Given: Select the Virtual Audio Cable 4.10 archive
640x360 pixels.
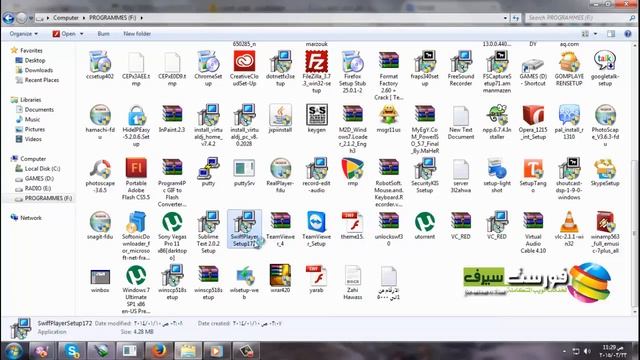Looking at the screenshot, I should (533, 222).
